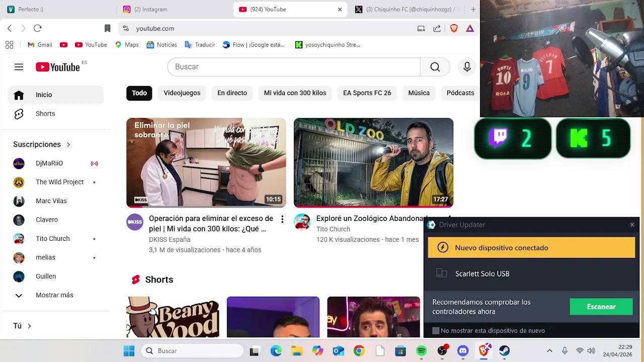Open the cast/media icon in the address bar

(421, 28)
